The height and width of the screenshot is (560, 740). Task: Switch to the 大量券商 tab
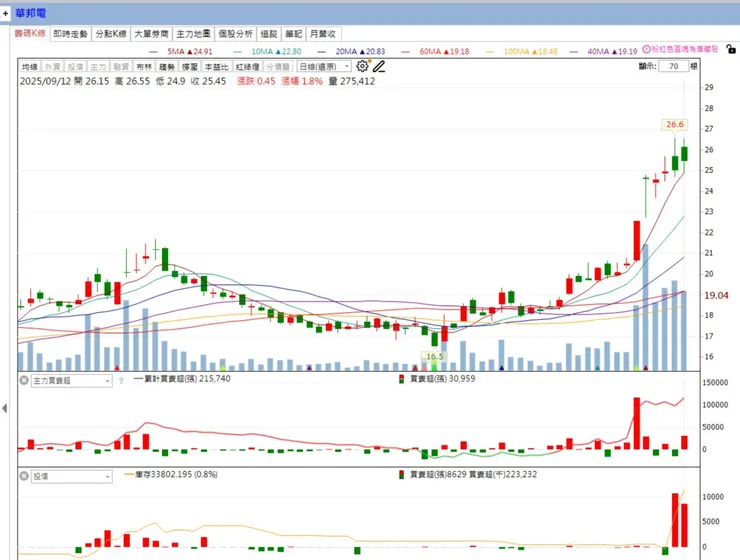tap(151, 34)
